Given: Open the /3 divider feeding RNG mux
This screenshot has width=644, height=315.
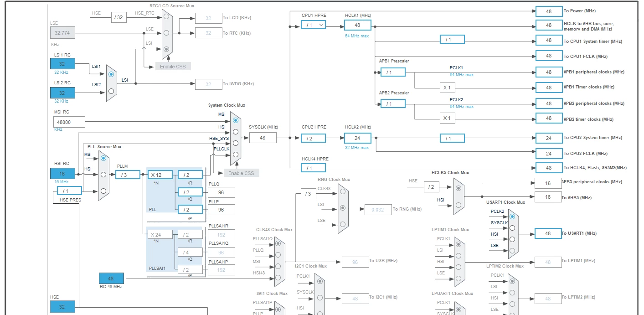Looking at the screenshot, I should pos(309,194).
